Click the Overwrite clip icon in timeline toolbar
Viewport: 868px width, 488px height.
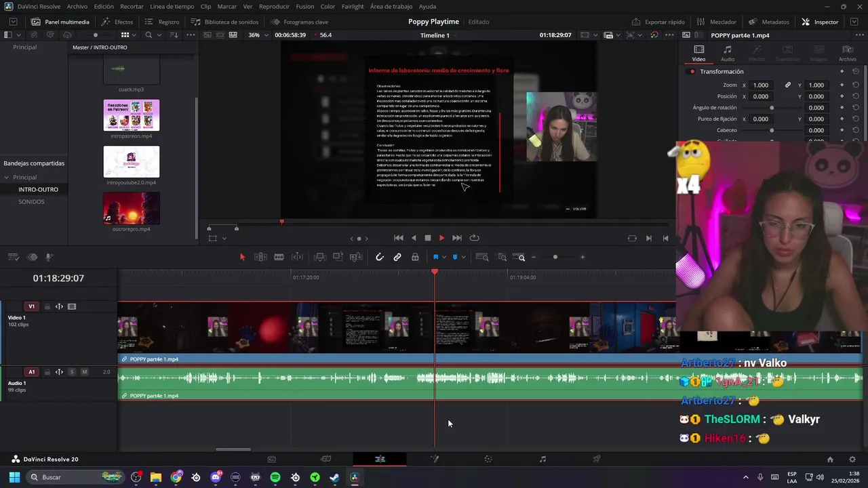(x=338, y=257)
